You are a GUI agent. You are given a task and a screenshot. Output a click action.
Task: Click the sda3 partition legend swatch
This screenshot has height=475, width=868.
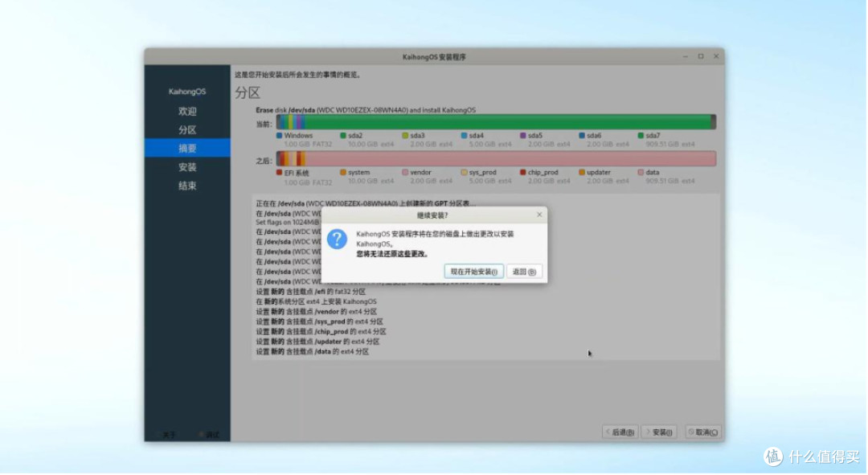pyautogui.click(x=405, y=136)
